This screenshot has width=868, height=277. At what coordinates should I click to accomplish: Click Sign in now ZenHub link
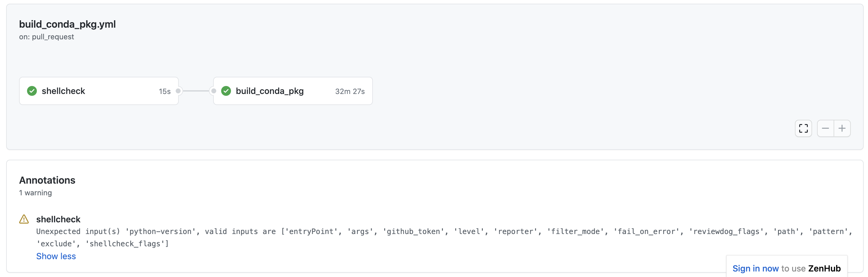tap(756, 269)
